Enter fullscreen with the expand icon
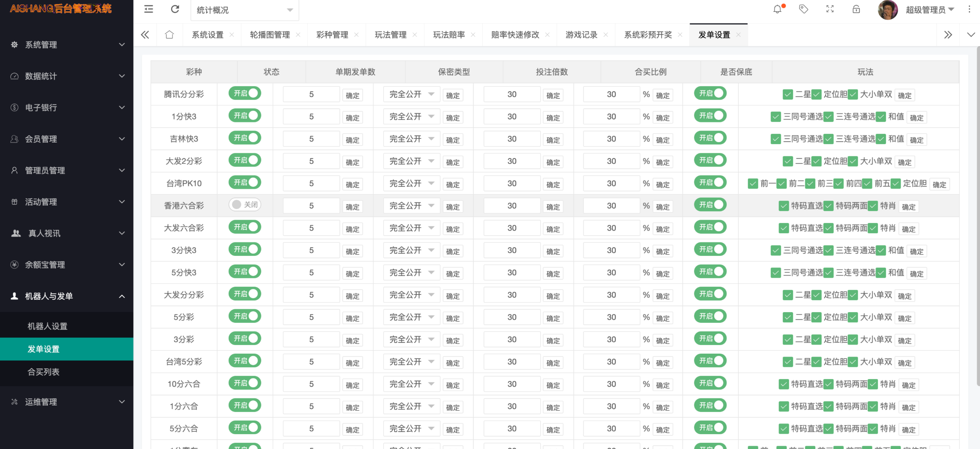 click(830, 9)
